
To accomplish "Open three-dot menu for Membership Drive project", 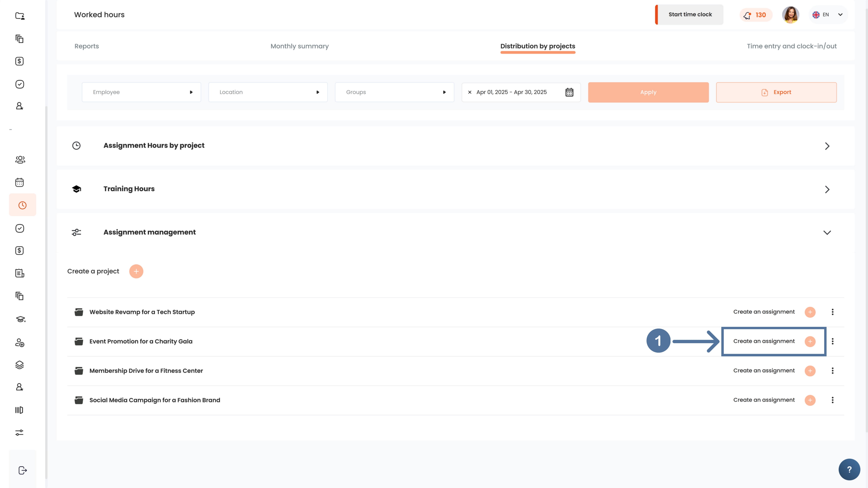I will point(833,371).
